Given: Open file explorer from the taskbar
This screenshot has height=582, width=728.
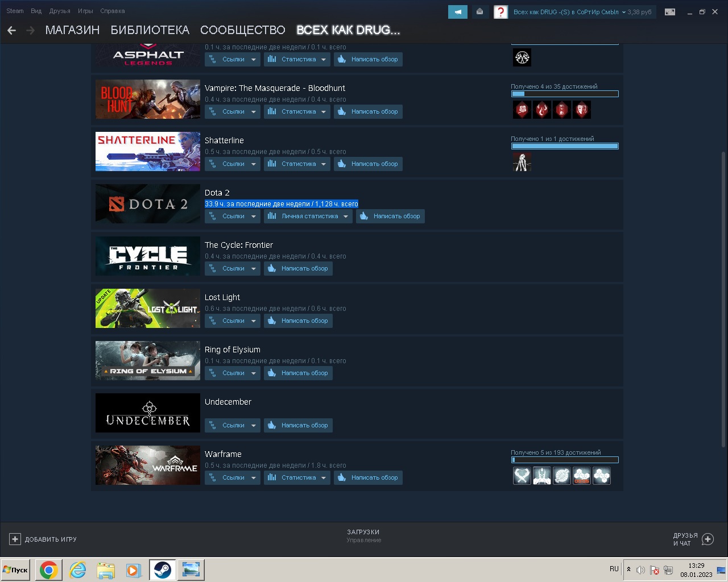Looking at the screenshot, I should pyautogui.click(x=106, y=569).
